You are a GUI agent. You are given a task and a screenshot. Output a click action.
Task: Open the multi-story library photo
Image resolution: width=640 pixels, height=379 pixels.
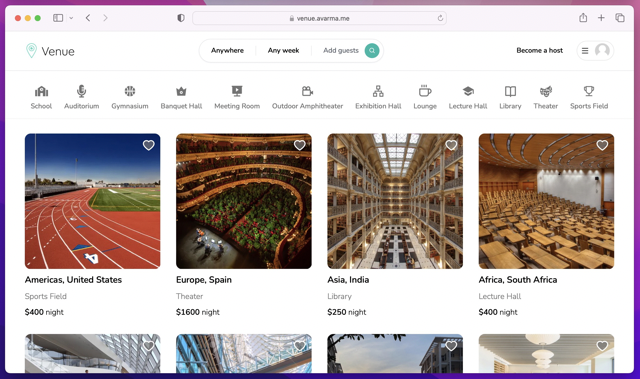click(x=395, y=201)
